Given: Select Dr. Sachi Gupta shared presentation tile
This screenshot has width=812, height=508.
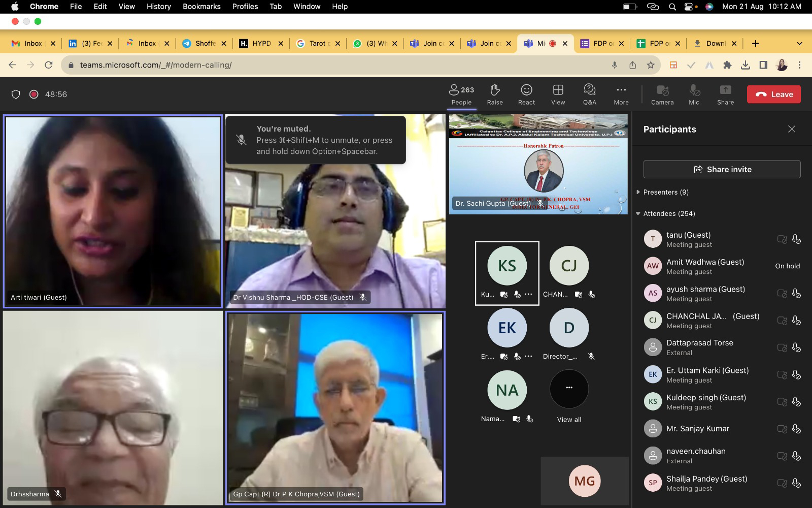Looking at the screenshot, I should click(x=538, y=164).
